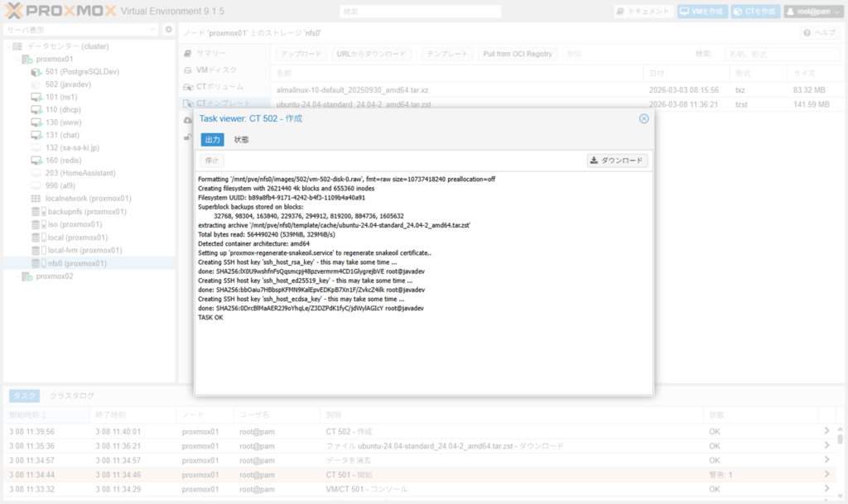Click the VMを作成 button
Screen dimensions: 848x504
pos(701,12)
